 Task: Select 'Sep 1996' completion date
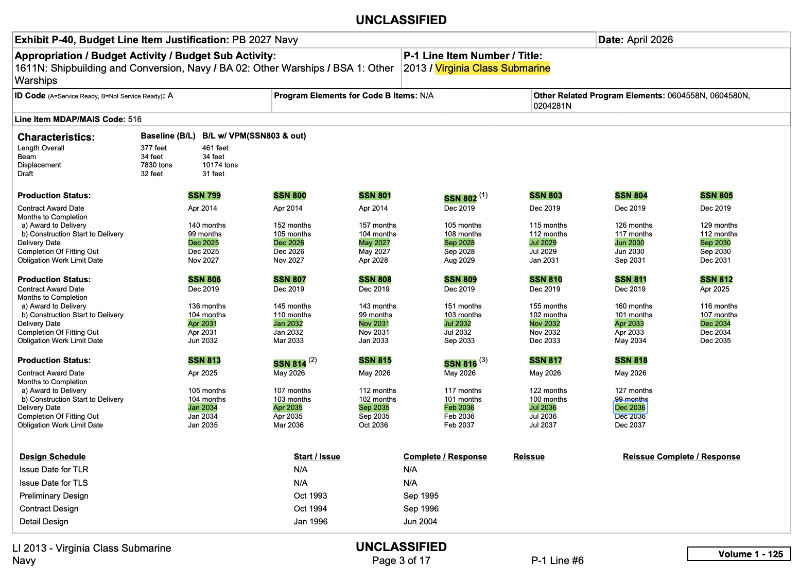click(420, 509)
